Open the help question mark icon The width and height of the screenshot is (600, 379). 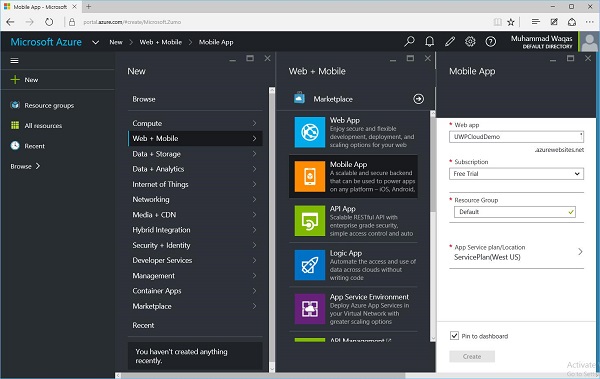(x=491, y=41)
